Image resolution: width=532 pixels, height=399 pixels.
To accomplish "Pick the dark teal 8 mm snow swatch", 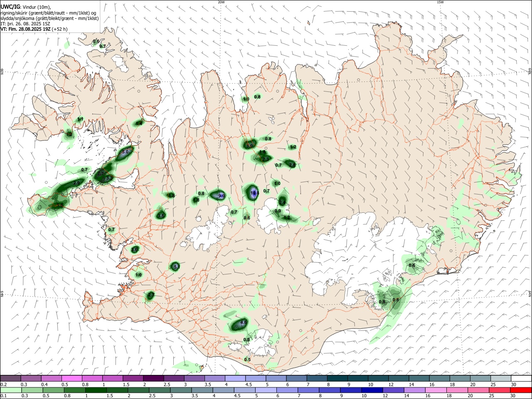I will point(337,378).
